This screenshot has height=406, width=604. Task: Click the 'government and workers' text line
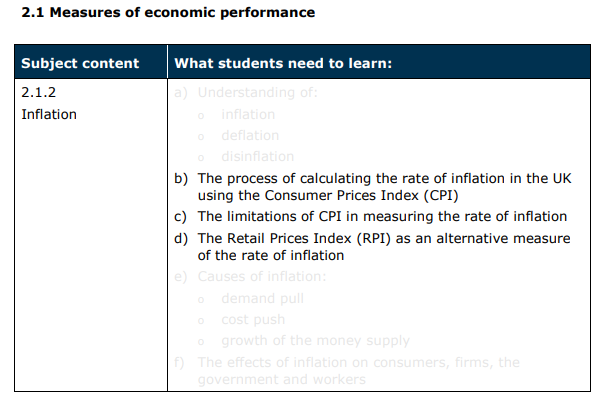pos(282,379)
